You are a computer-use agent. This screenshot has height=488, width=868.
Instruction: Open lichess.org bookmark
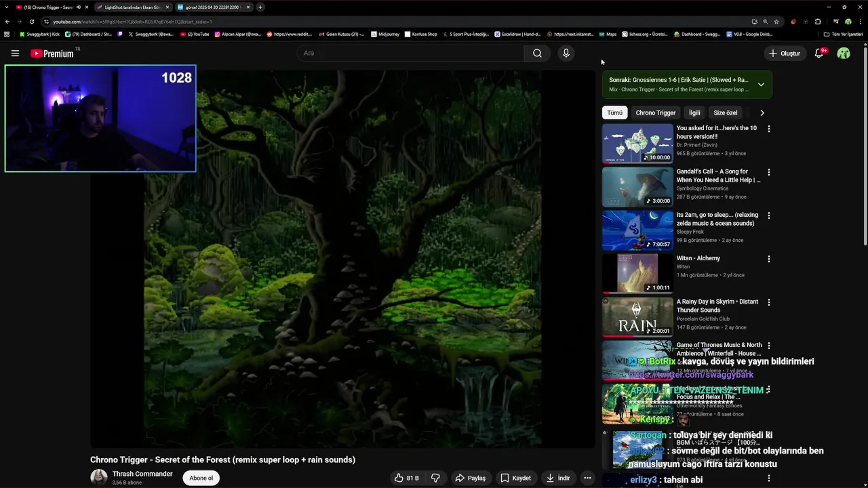click(644, 34)
